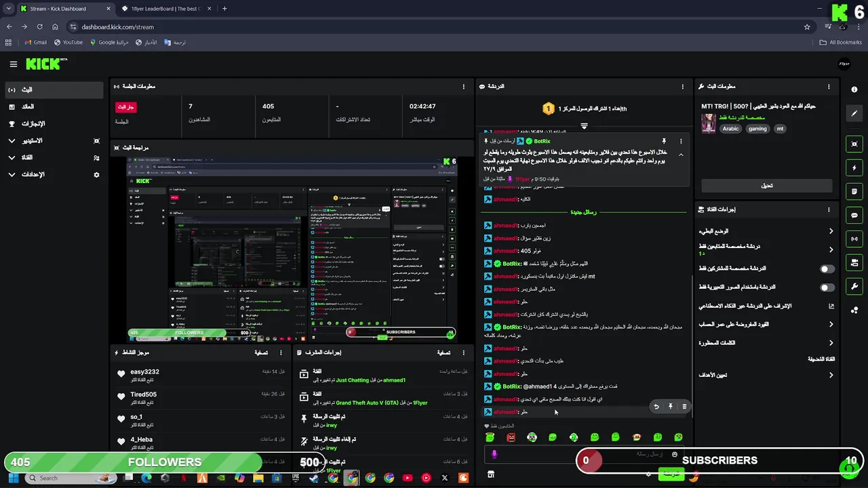
Task: Pin the hovered chat message
Action: [670, 407]
